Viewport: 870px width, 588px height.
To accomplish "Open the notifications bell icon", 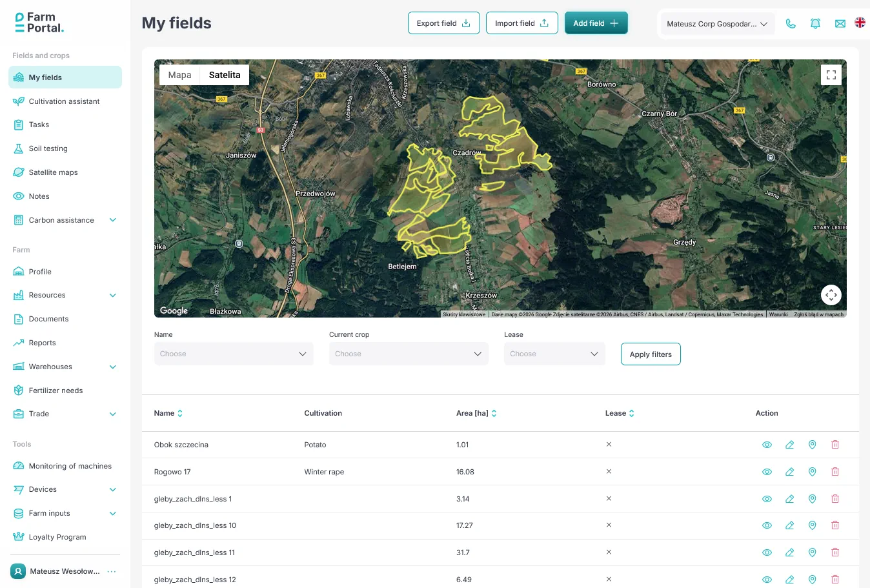I will tap(815, 23).
